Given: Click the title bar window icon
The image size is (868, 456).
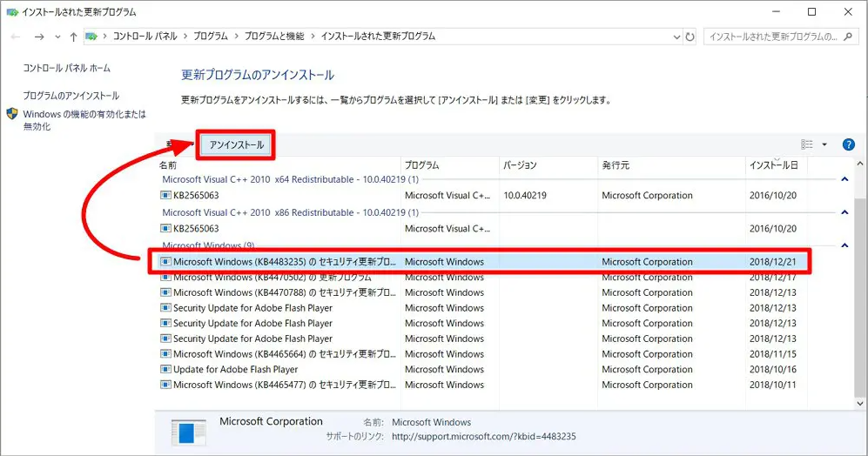Looking at the screenshot, I should tap(12, 11).
